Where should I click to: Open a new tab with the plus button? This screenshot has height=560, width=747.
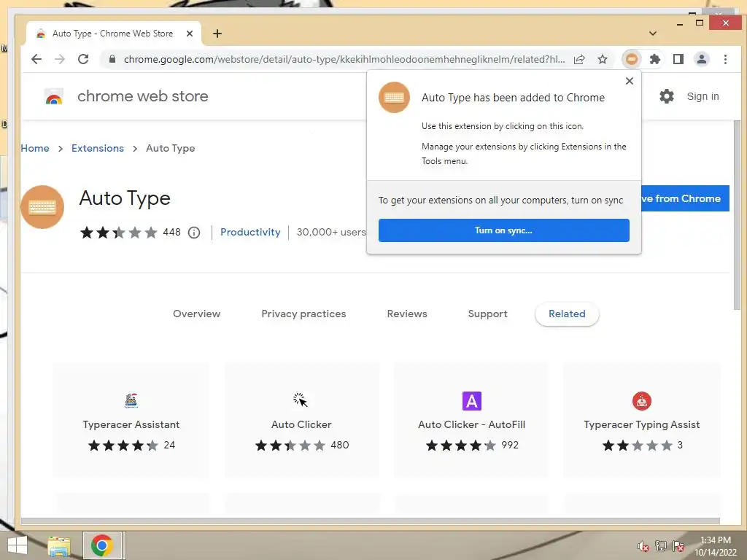click(x=217, y=34)
